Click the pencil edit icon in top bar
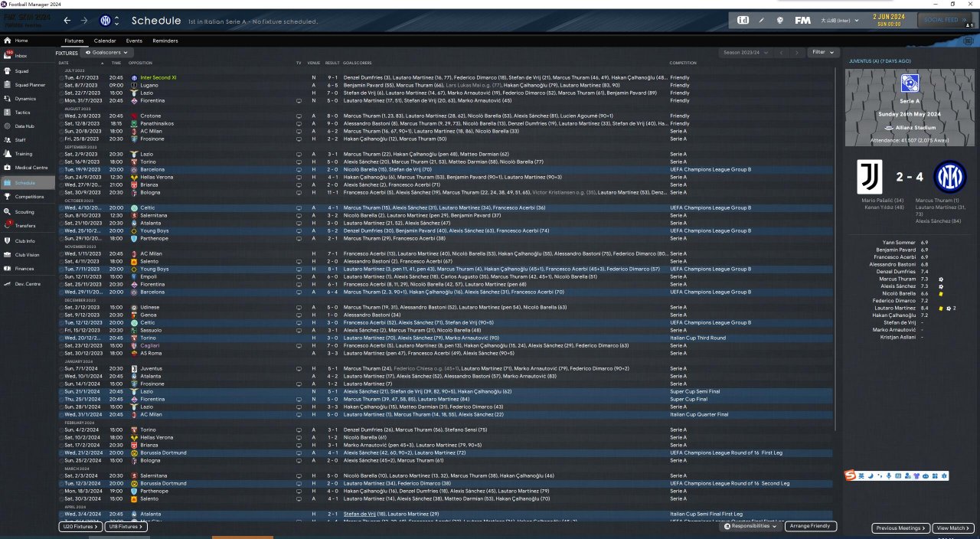This screenshot has height=539, width=980. 761,21
